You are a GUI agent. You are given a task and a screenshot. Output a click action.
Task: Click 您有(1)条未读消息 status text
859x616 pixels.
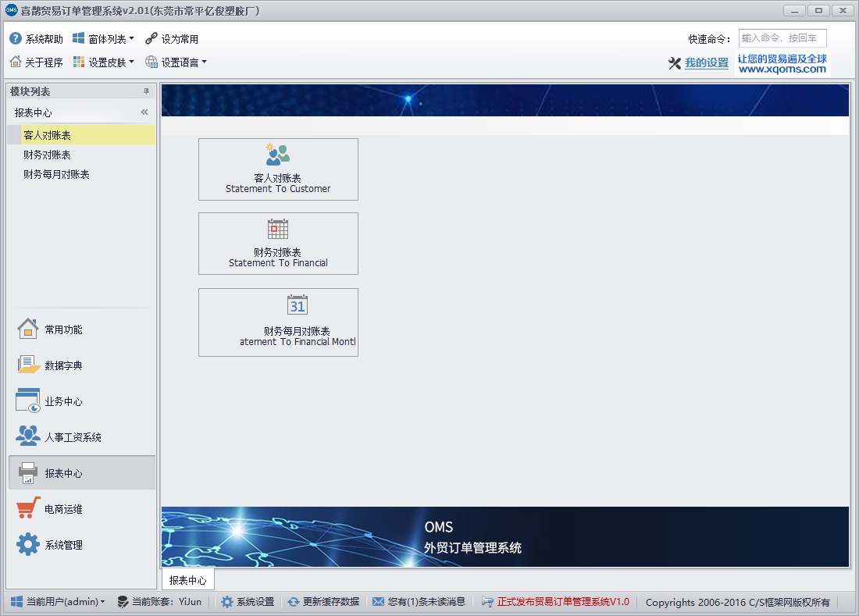(426, 602)
